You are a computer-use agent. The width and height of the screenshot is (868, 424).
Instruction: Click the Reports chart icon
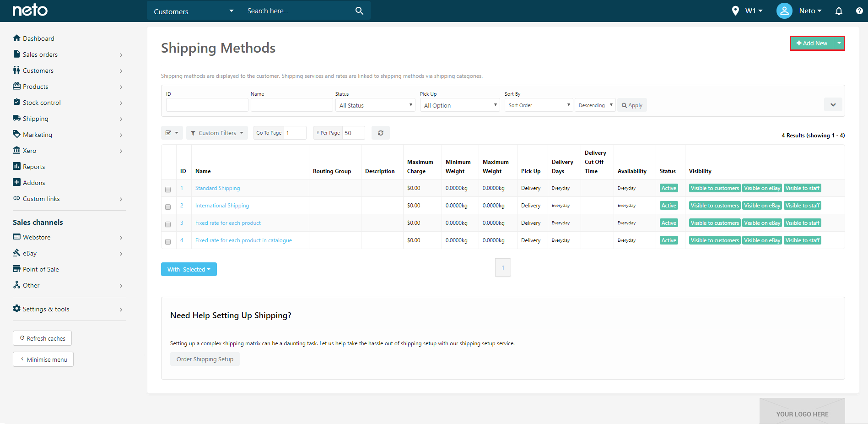17,166
